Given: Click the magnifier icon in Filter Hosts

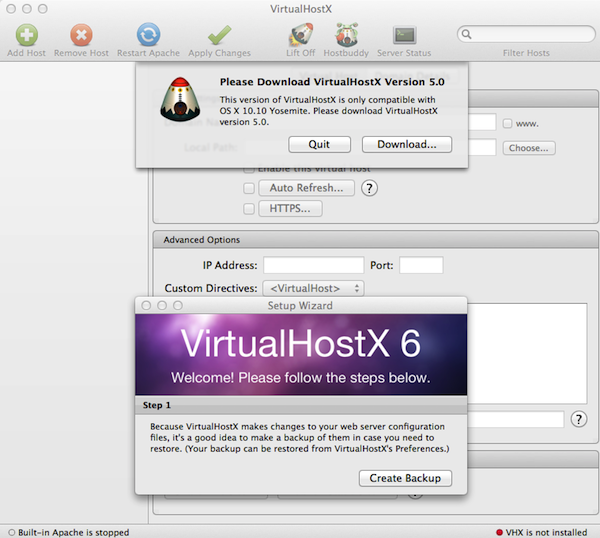Looking at the screenshot, I should point(466,34).
